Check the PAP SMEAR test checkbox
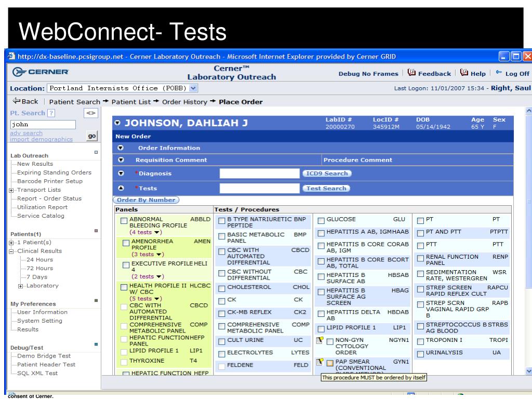The height and width of the screenshot is (399, 532). (330, 363)
